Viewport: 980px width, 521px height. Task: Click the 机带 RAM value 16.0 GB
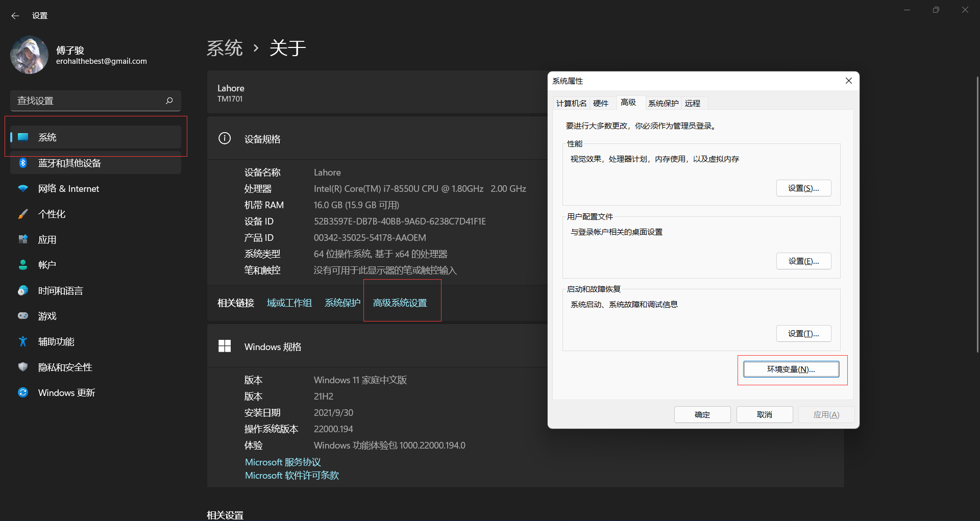coord(356,205)
